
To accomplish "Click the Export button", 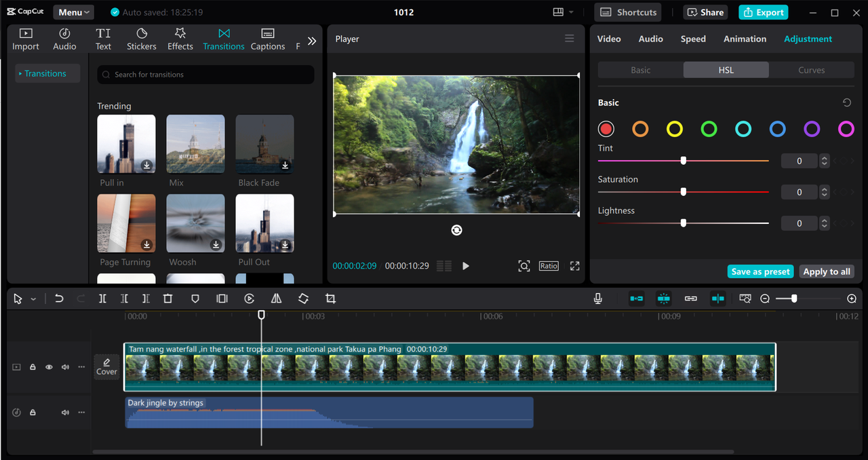I will click(x=764, y=12).
